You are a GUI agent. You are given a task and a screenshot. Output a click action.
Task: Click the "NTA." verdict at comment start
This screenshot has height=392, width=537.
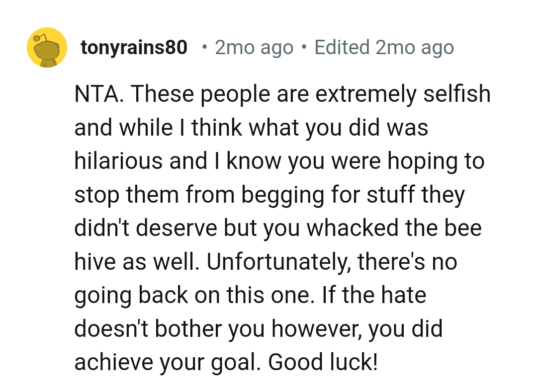point(99,94)
